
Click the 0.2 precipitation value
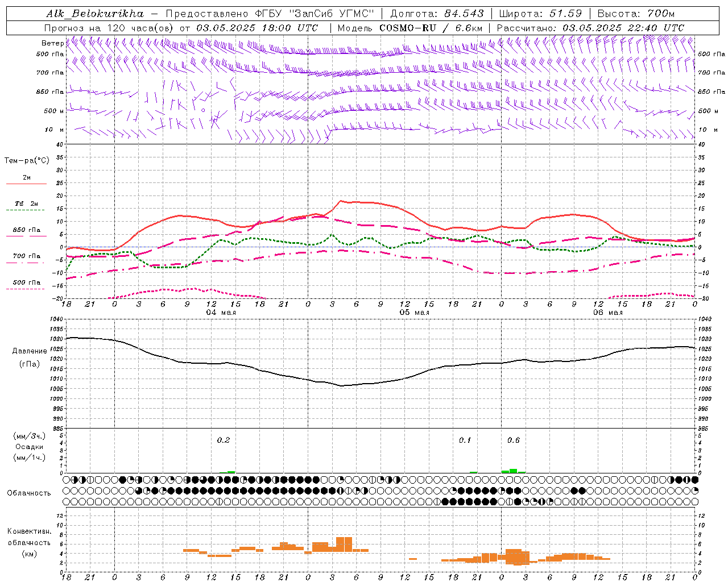tap(224, 440)
